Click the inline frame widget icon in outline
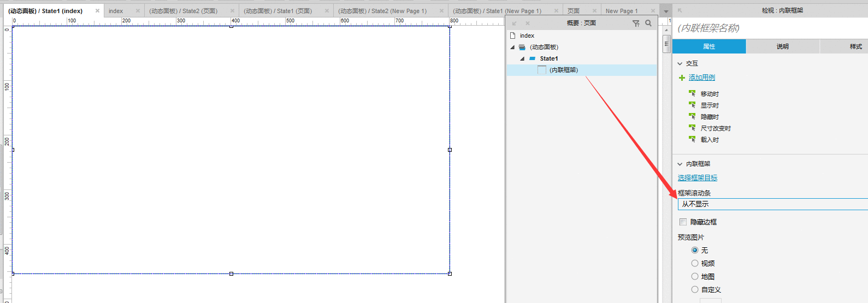Viewport: 868px width, 303px height. pos(542,70)
